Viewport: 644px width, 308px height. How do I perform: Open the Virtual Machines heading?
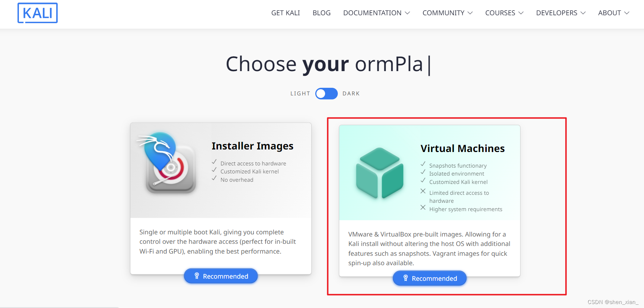coord(462,148)
